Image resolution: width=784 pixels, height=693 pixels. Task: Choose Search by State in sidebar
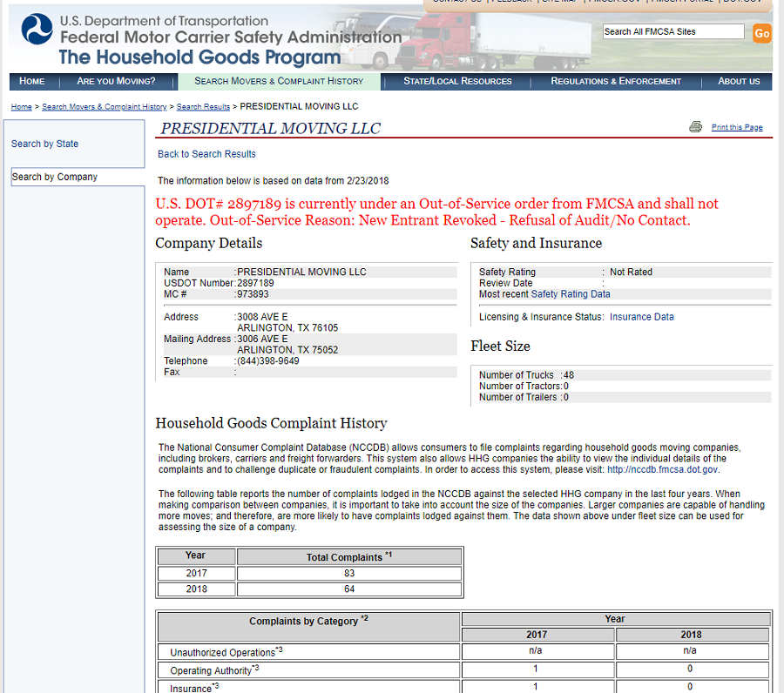45,144
